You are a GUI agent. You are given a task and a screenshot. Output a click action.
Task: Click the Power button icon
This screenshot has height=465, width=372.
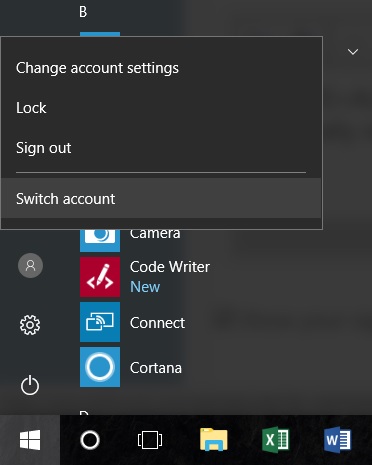pos(30,385)
